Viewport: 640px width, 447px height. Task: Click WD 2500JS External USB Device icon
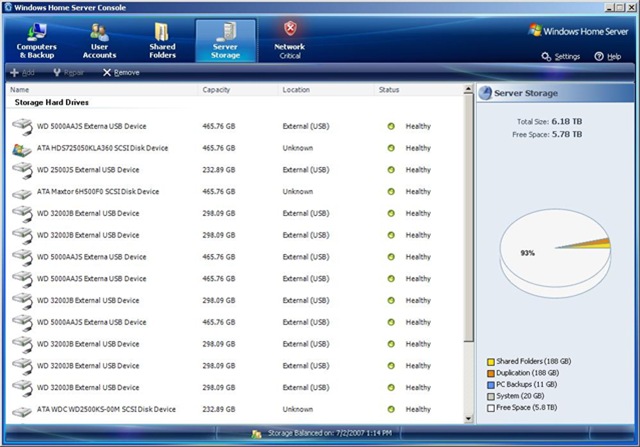point(22,171)
